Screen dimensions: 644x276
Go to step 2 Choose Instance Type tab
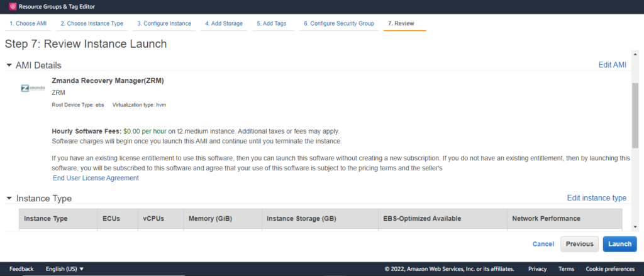92,23
